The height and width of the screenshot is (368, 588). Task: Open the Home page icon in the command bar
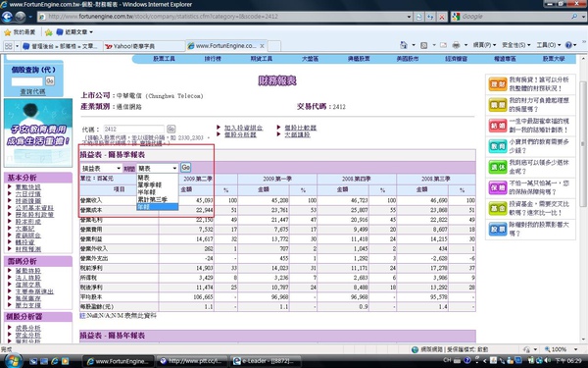(x=404, y=45)
